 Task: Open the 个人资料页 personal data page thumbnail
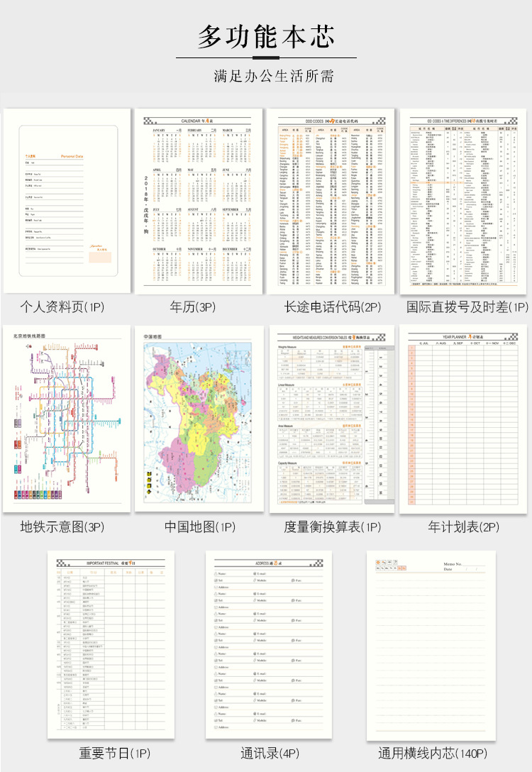67,201
